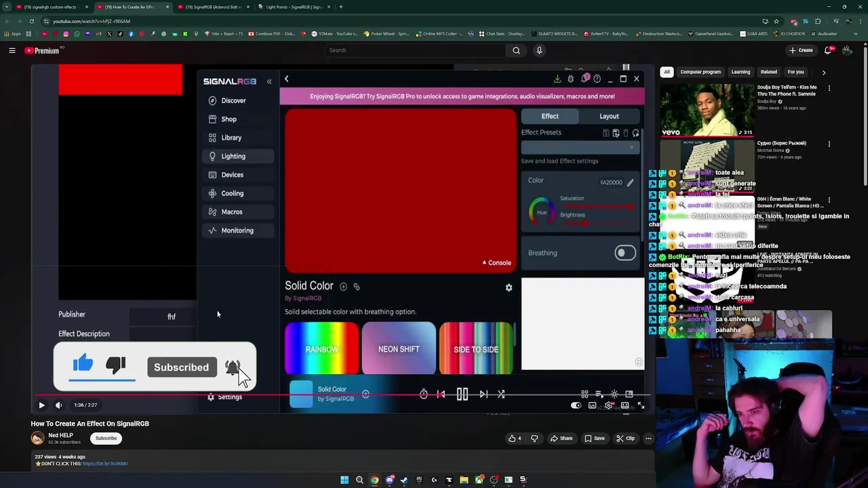The image size is (868, 488).
Task: Open Macros in SignalRGB sidebar
Action: point(237,211)
